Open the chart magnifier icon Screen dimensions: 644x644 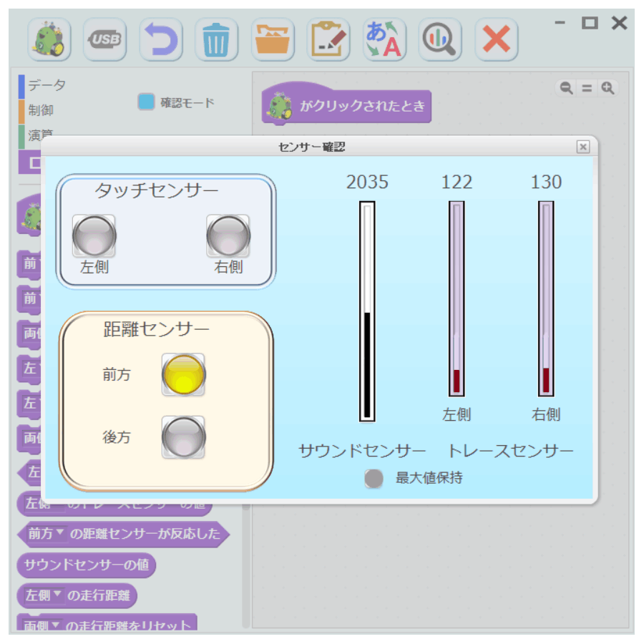tap(440, 39)
